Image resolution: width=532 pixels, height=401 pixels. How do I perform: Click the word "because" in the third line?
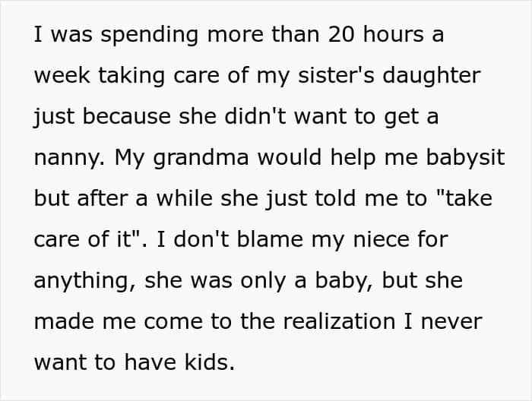coord(126,116)
